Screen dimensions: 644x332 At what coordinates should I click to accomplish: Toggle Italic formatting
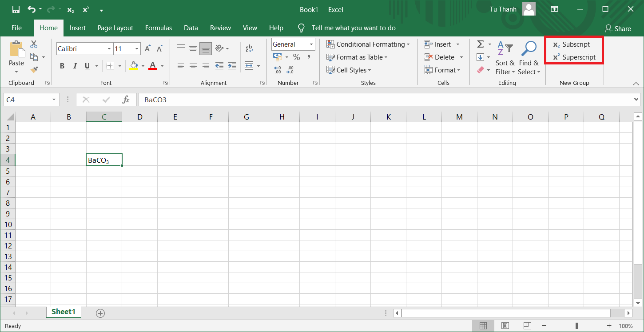(75, 66)
